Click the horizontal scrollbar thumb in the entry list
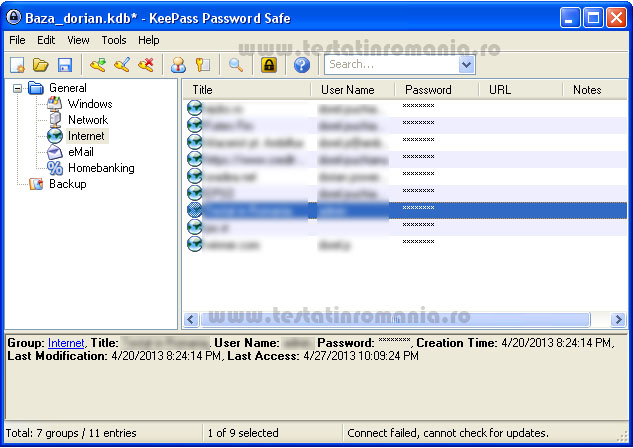 (x=395, y=319)
